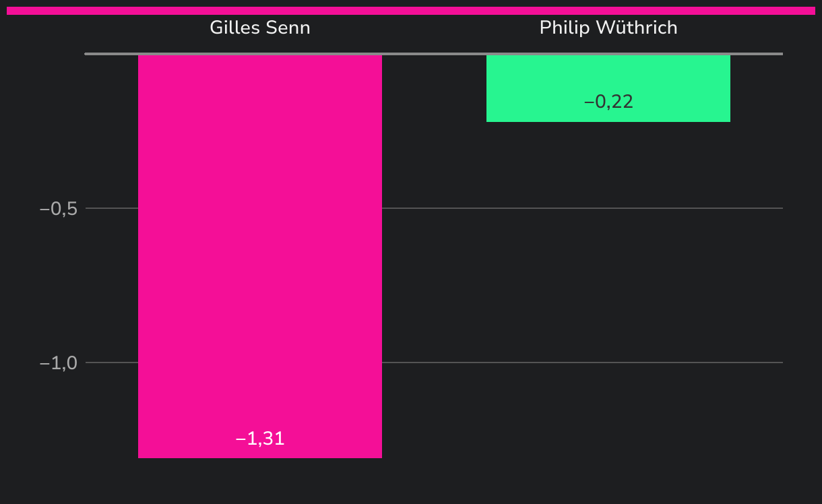
Task: Click zero baseline between the two bars
Action: pyautogui.click(x=435, y=53)
